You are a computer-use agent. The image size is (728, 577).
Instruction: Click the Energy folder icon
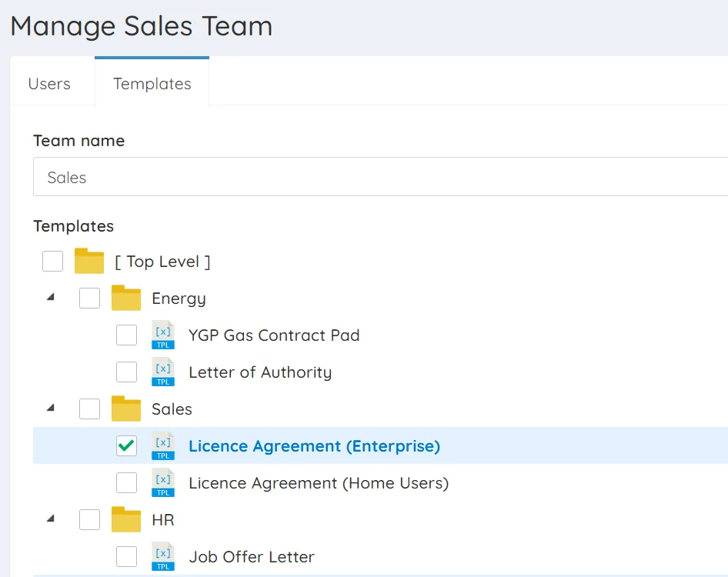click(126, 299)
